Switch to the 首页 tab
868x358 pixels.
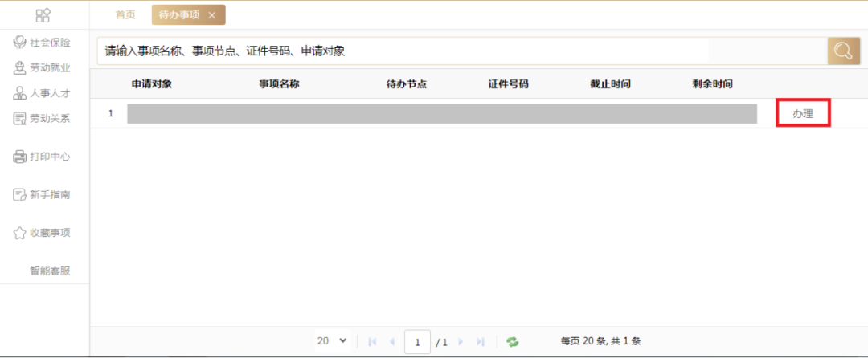125,15
